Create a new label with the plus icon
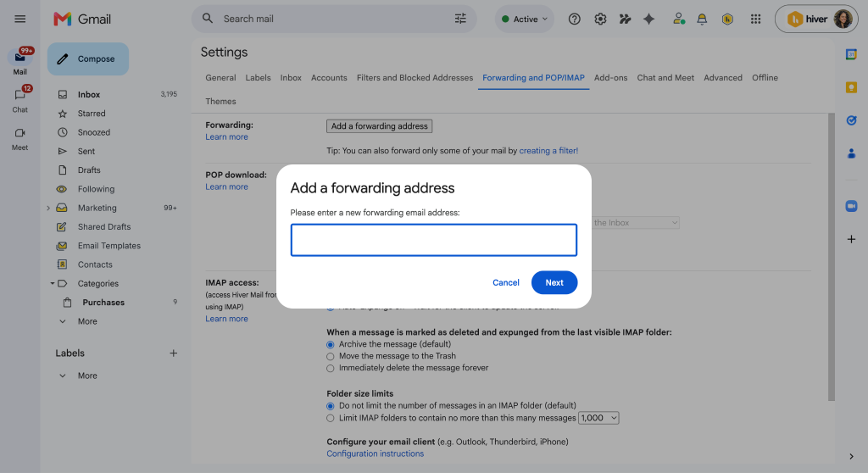868x473 pixels. pyautogui.click(x=173, y=353)
